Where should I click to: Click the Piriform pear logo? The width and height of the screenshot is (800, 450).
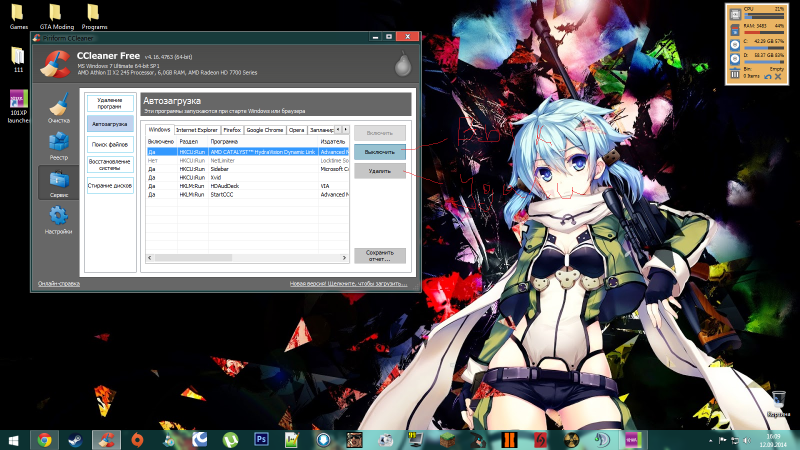403,64
